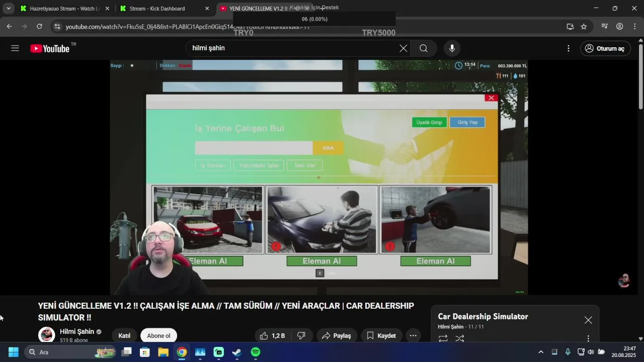Open the Kick streaming app in taskbar

point(219,352)
